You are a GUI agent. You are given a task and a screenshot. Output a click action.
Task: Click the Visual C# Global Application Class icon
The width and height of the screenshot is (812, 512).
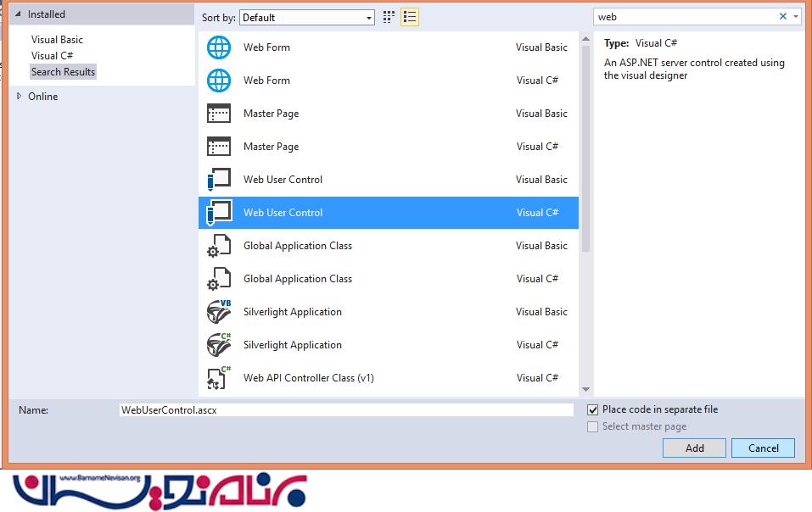[x=219, y=279]
